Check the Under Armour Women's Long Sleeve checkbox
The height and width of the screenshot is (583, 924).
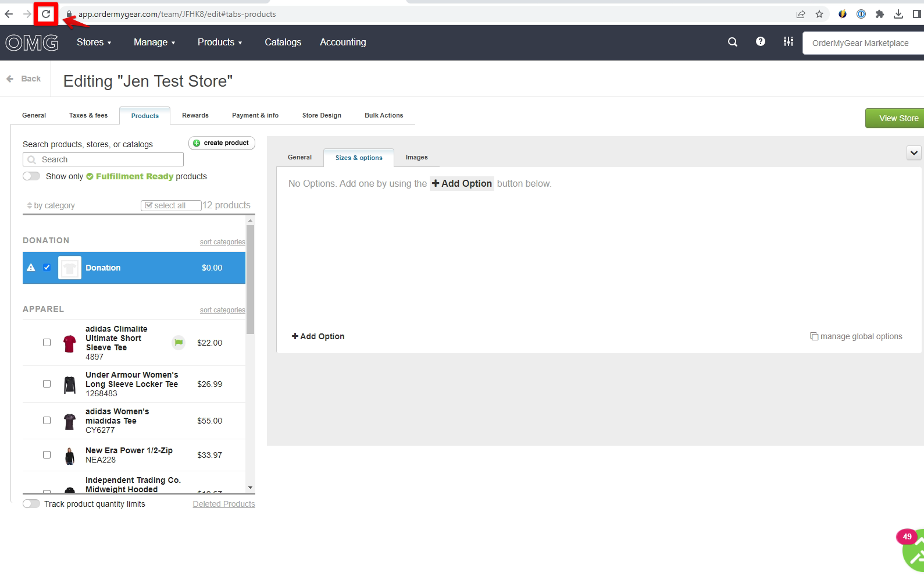47,384
